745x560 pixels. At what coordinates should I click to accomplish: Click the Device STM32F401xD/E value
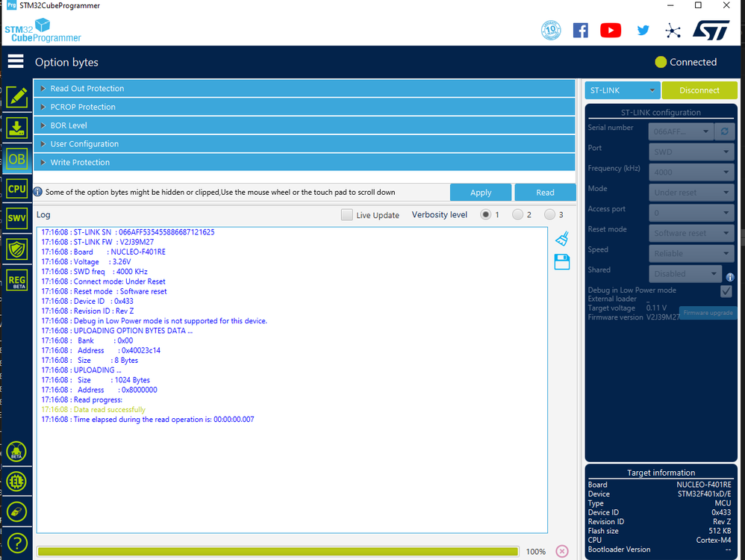point(704,494)
